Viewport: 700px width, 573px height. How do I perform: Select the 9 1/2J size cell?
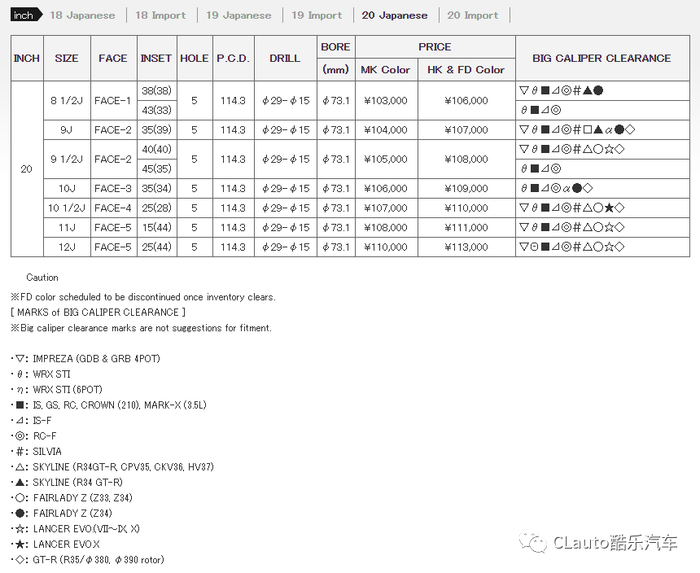click(67, 159)
